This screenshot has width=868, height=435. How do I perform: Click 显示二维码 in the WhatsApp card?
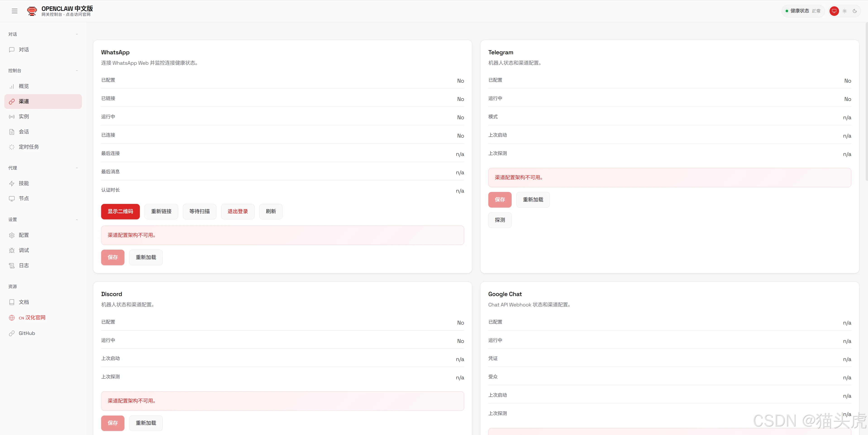120,211
